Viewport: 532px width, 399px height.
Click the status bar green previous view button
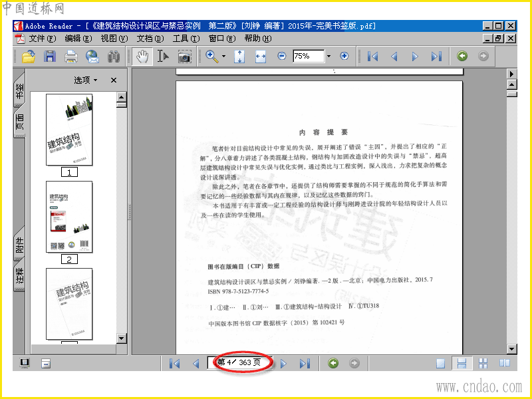[x=333, y=363]
